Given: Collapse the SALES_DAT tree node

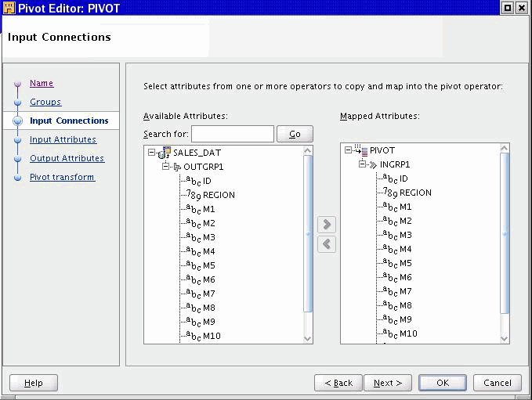Looking at the screenshot, I should 151,153.
